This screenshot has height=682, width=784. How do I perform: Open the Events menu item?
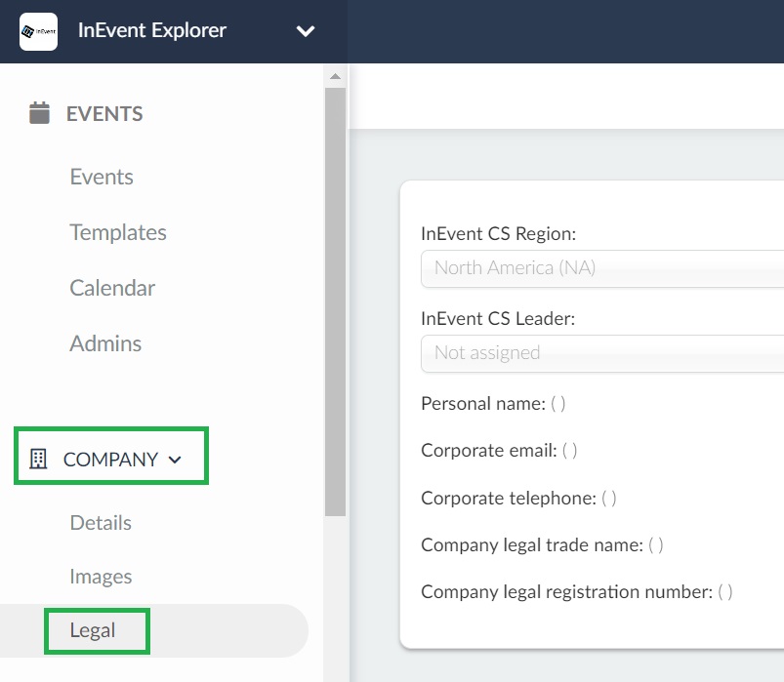[102, 177]
